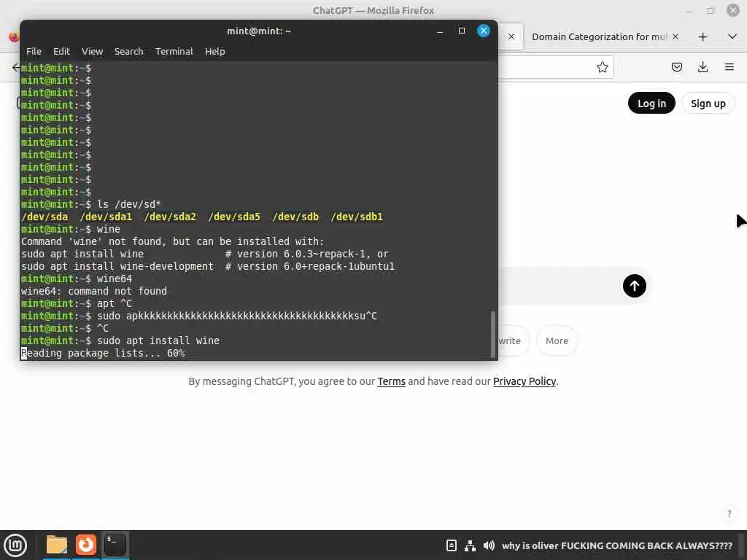Click the /dev/sda5 entry in terminal output
The height and width of the screenshot is (560, 747).
[x=234, y=217]
